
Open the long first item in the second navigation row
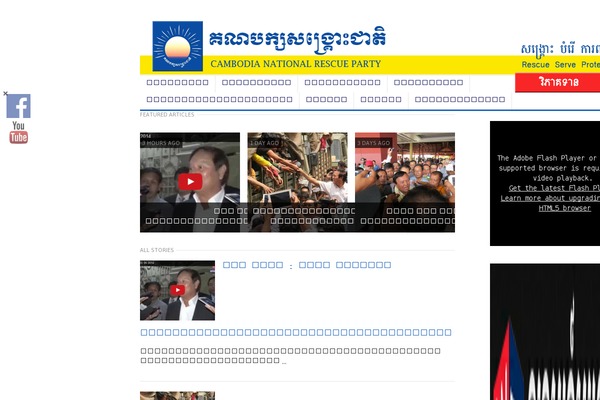coord(219,100)
